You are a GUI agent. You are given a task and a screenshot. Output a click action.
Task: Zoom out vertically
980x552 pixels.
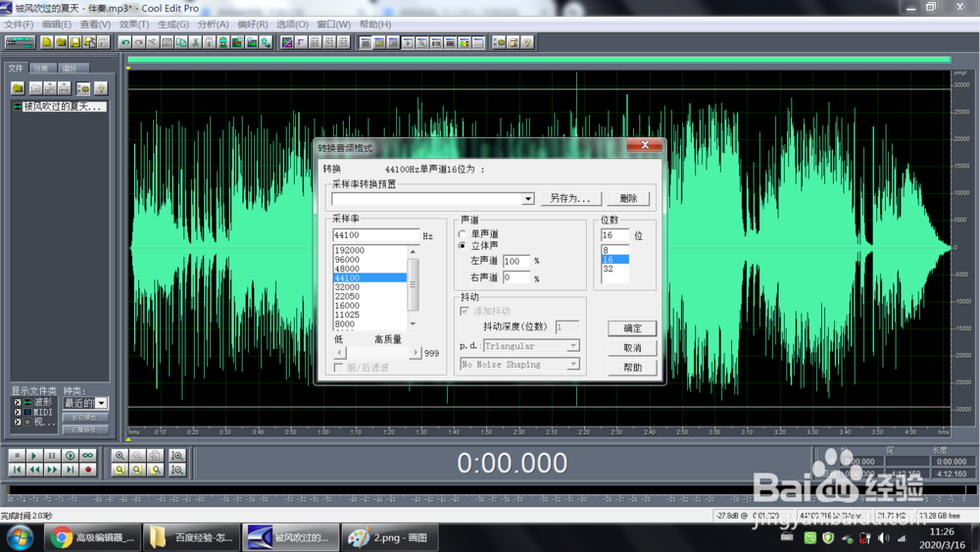(x=177, y=470)
